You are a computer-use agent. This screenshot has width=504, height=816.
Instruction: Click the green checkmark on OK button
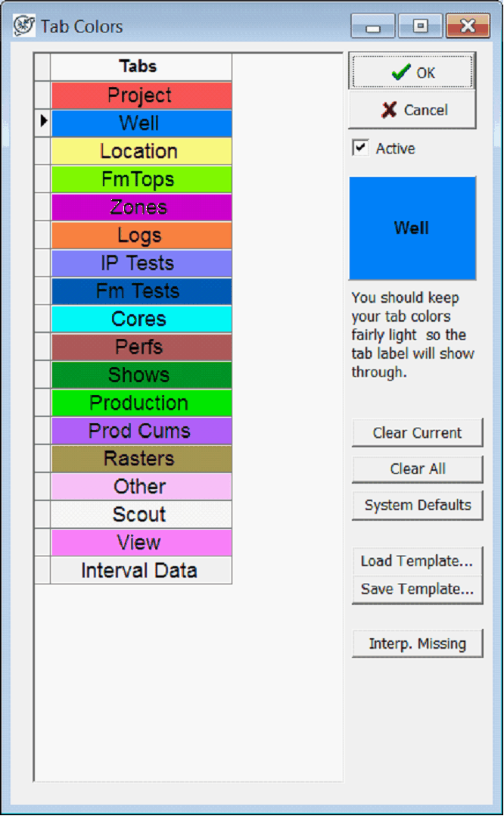pyautogui.click(x=401, y=73)
